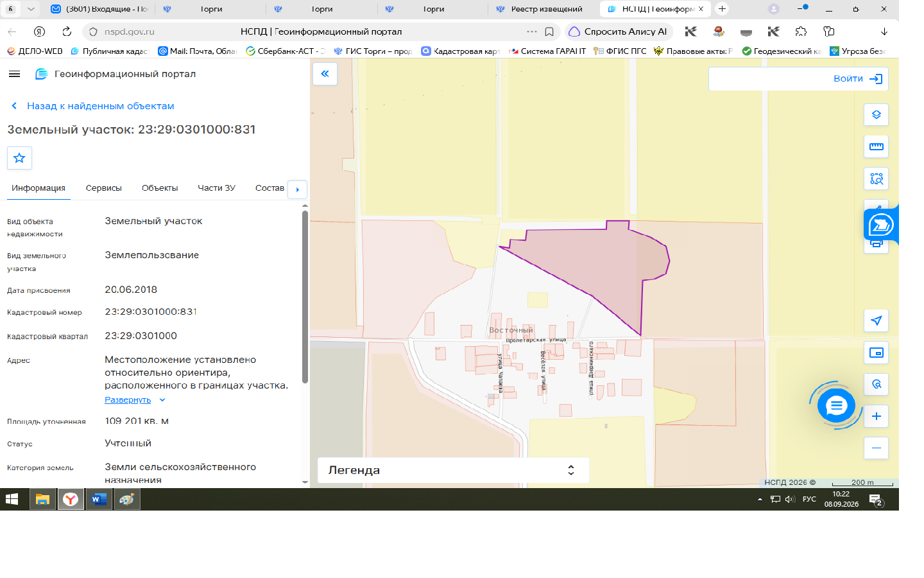Viewport: 924px width, 578px height.
Task: Open the Состав tab
Action: tap(269, 188)
